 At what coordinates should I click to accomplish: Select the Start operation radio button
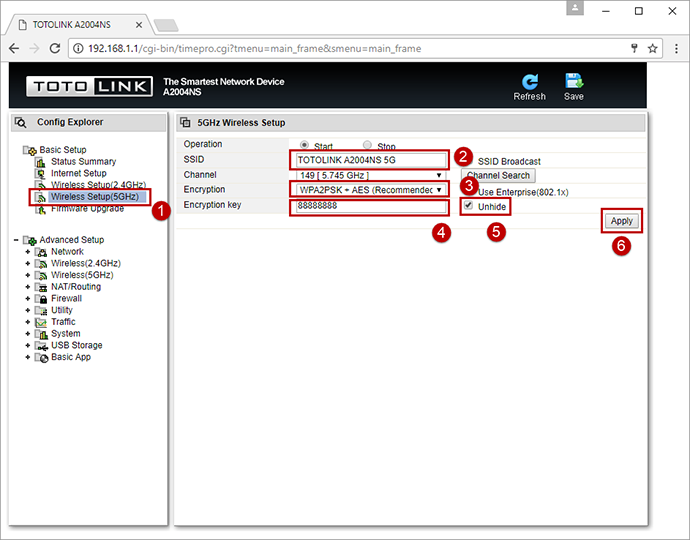click(304, 145)
